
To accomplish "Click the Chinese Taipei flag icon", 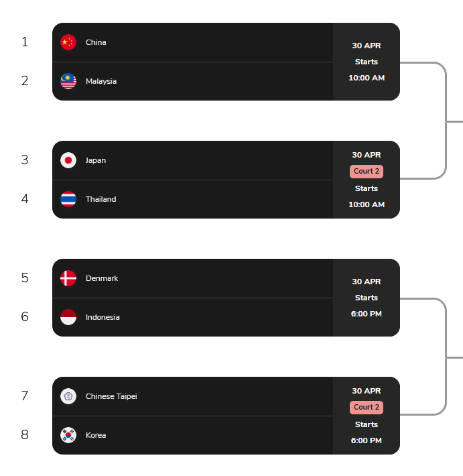I will (68, 396).
